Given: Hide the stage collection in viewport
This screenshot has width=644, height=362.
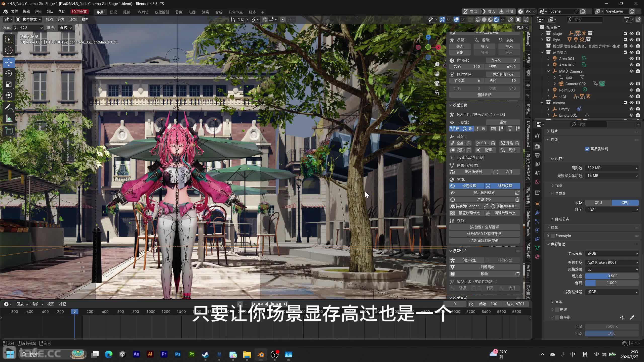Looking at the screenshot, I should coord(631,33).
